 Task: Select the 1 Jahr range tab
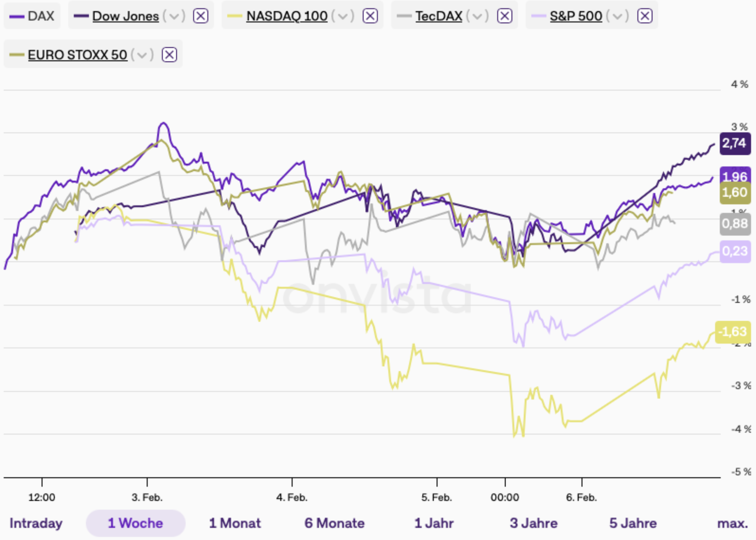pyautogui.click(x=434, y=523)
